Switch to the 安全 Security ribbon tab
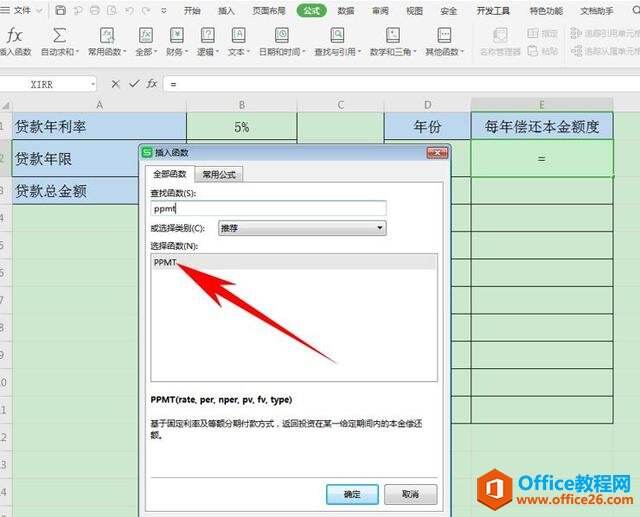 [x=449, y=11]
